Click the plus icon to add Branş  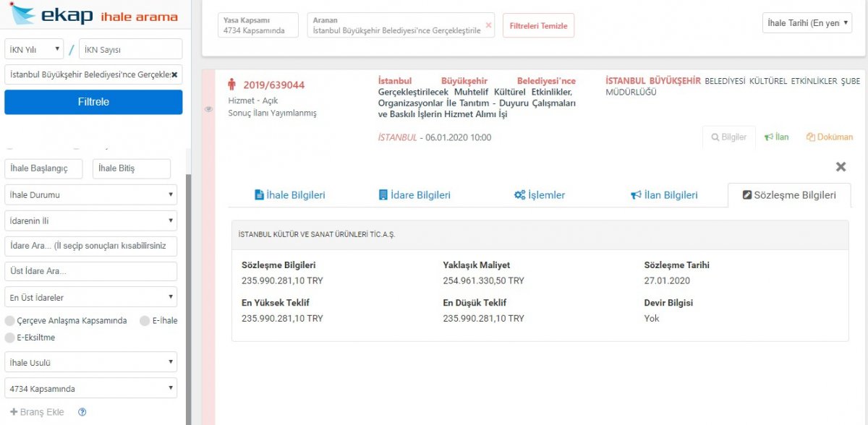[12, 412]
